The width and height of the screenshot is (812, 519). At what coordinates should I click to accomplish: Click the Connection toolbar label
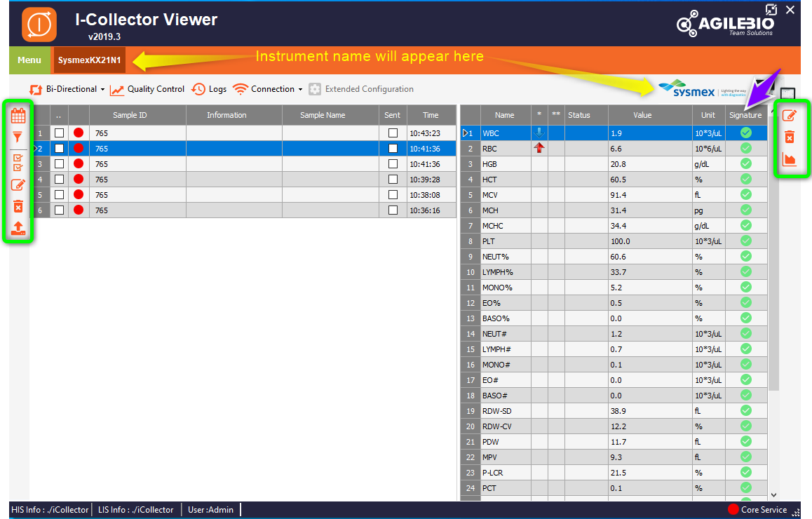pos(273,89)
